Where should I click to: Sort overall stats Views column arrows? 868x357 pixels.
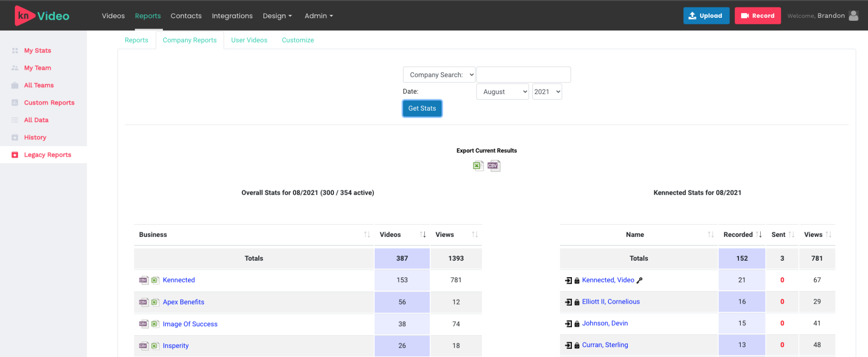pos(475,235)
